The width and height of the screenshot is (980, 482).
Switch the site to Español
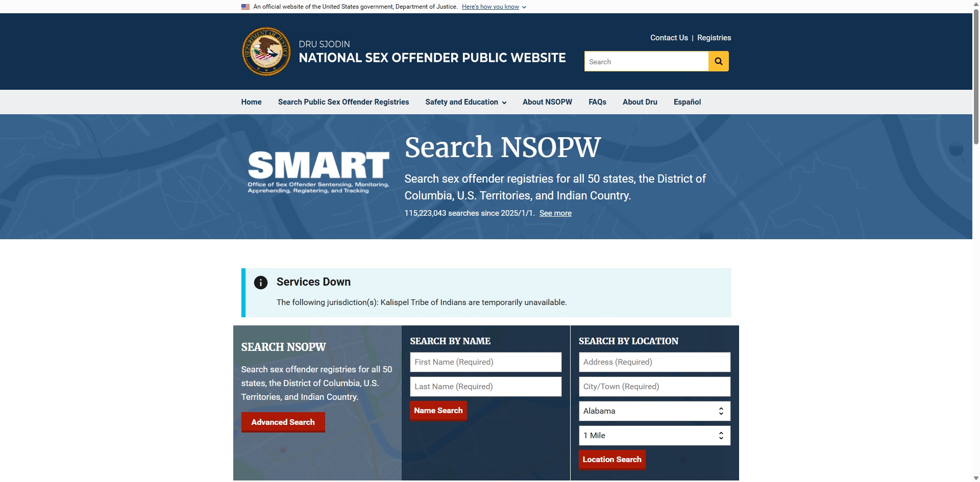pos(687,102)
